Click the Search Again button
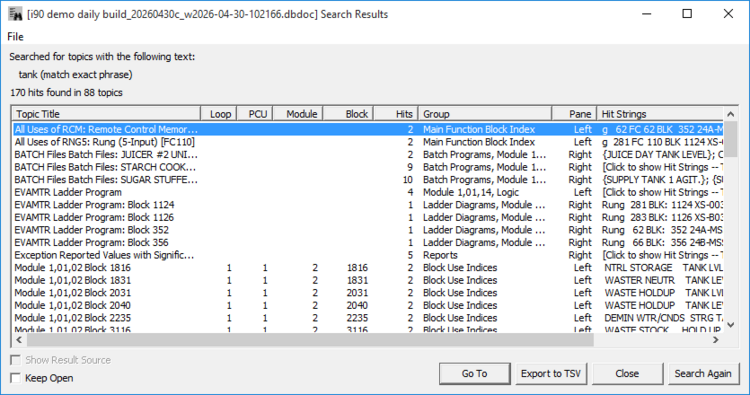Screen dimensions: 750x395 tap(703, 373)
